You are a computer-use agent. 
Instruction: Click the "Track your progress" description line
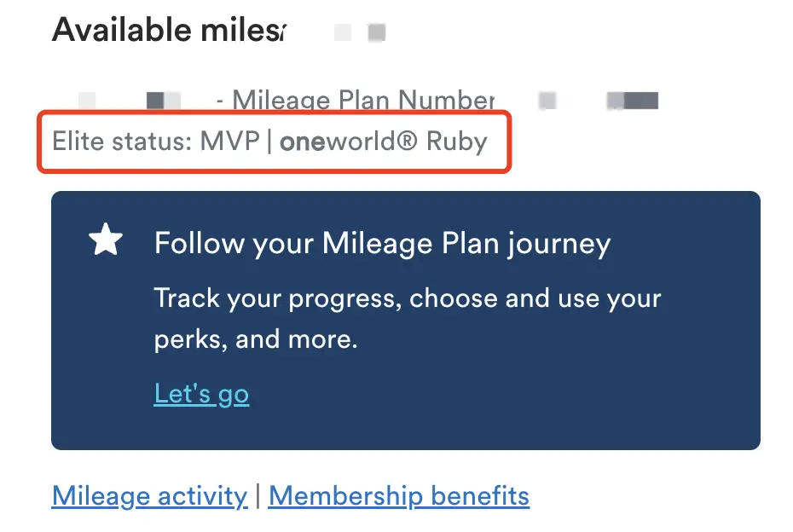point(408,299)
